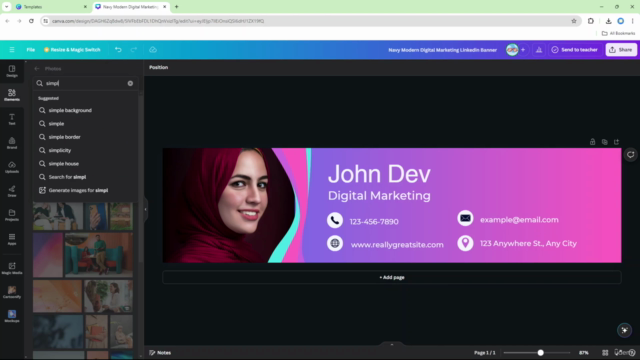640x360 pixels.
Task: Select the phone icon on banner
Action: (x=335, y=220)
